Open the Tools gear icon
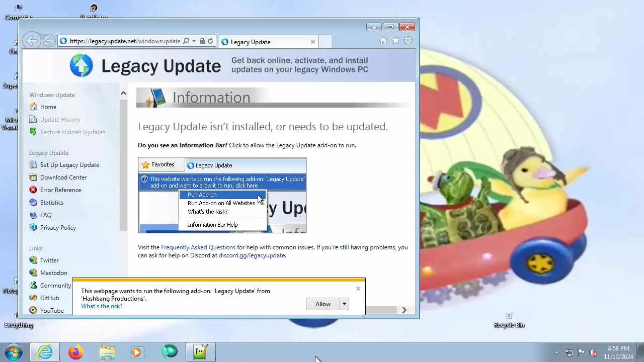 pos(408,41)
